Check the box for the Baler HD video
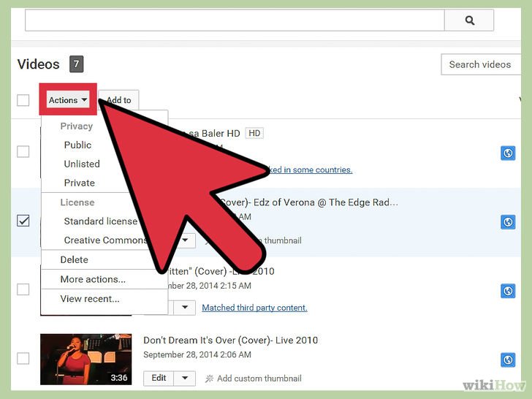The image size is (532, 399). [23, 151]
